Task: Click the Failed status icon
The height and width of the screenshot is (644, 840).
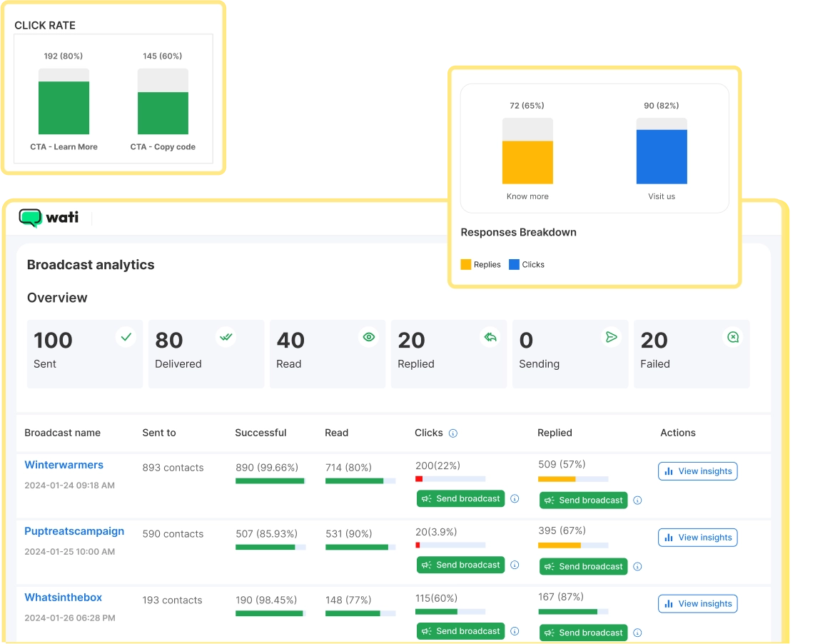Action: pos(733,337)
